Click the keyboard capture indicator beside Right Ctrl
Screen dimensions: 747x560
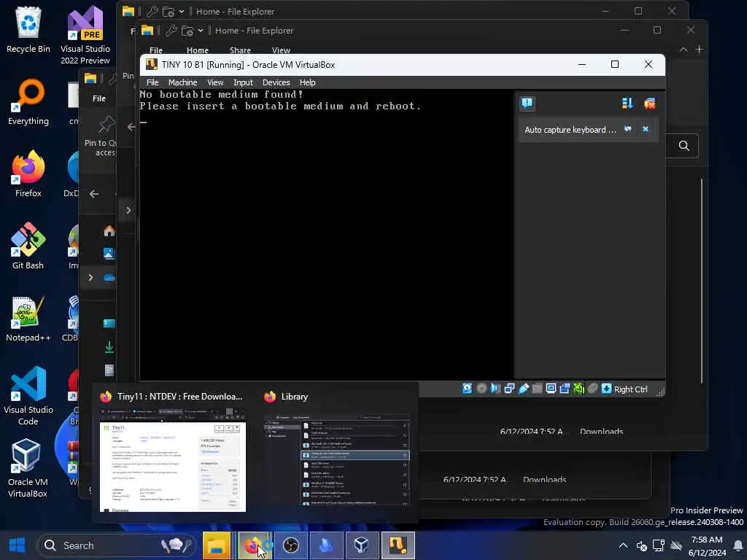click(x=606, y=389)
